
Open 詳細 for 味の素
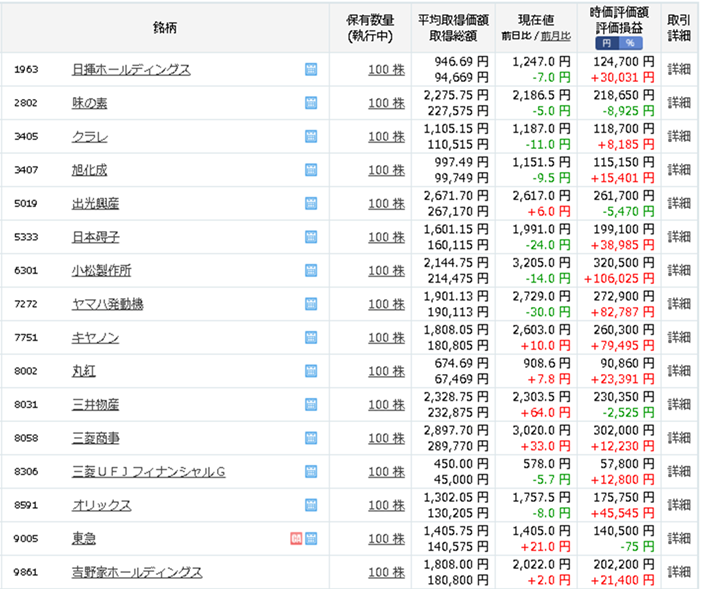point(679,103)
